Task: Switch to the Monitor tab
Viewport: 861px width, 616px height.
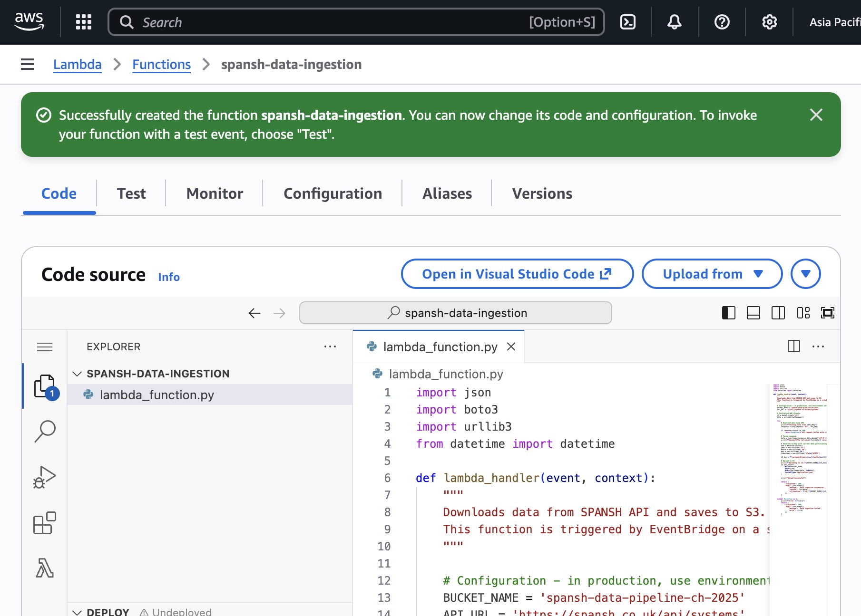Action: coord(215,193)
